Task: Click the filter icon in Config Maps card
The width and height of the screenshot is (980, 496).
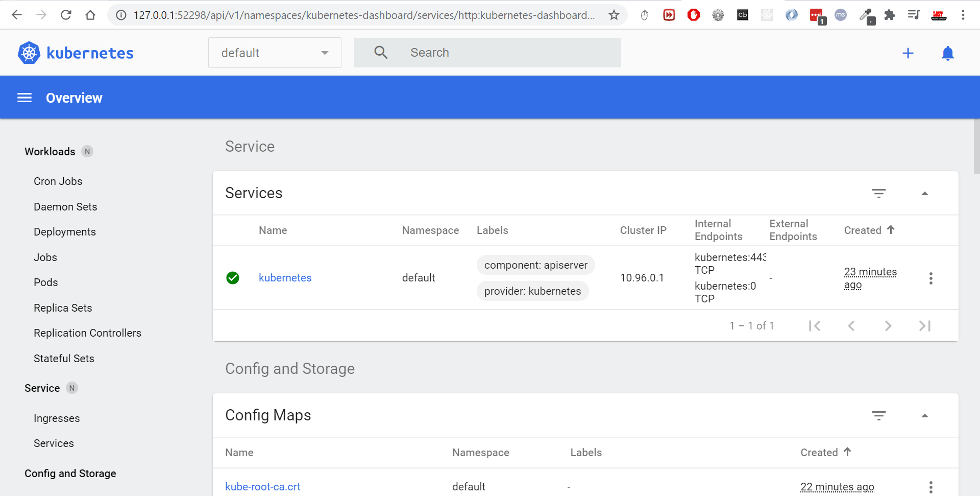Action: (878, 416)
